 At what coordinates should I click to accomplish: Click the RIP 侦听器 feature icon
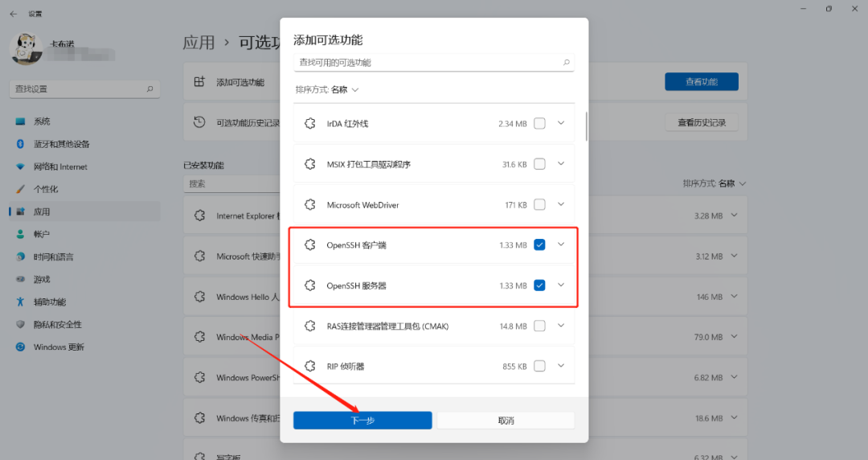click(x=310, y=366)
